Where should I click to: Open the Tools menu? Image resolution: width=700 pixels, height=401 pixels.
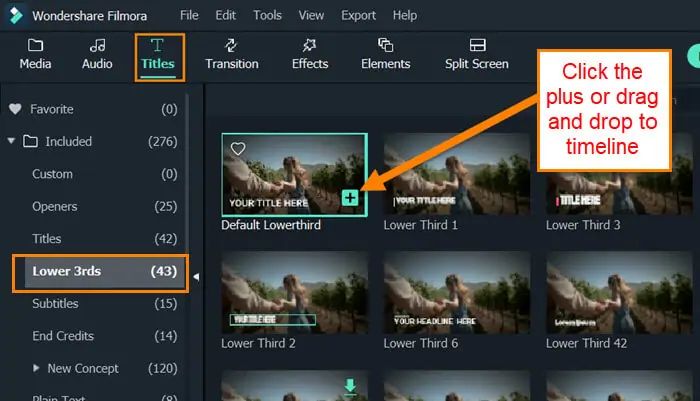[267, 15]
